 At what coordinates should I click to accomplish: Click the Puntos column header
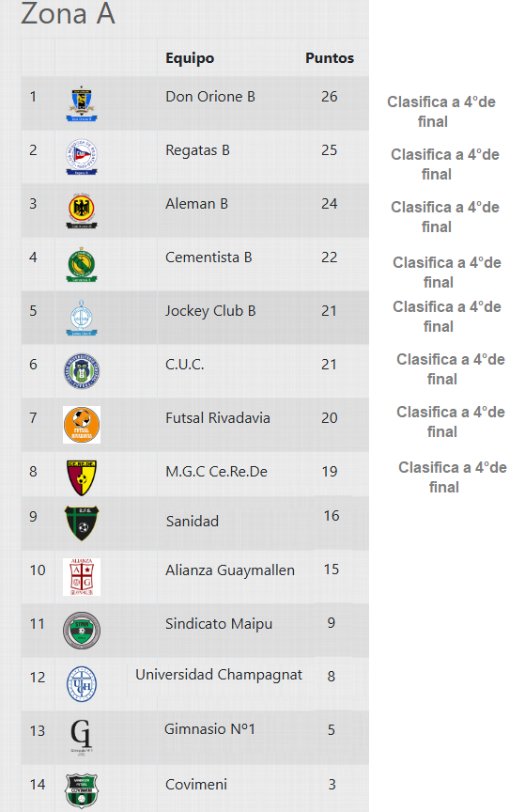pyautogui.click(x=330, y=58)
